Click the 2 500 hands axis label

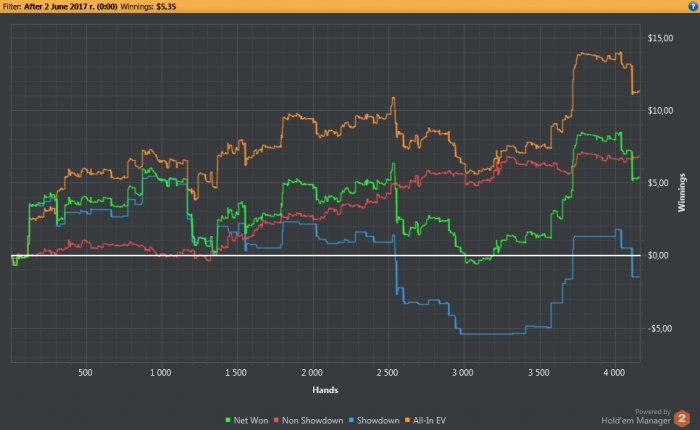(x=387, y=373)
